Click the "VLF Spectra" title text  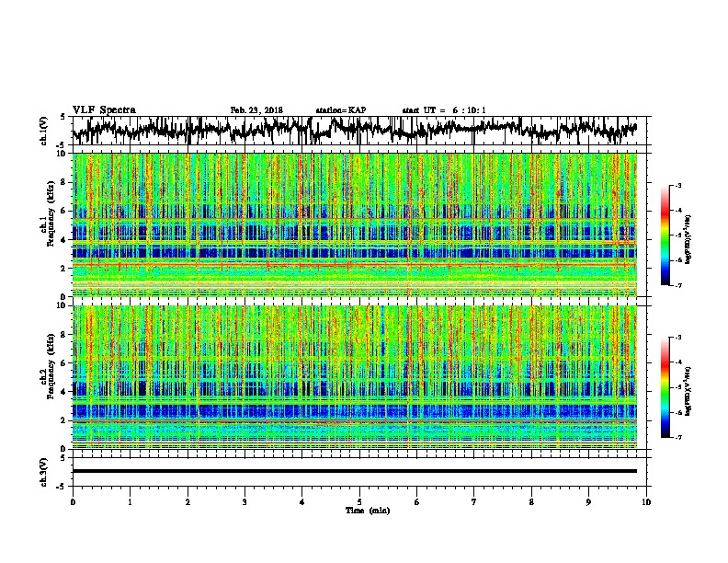click(x=104, y=110)
